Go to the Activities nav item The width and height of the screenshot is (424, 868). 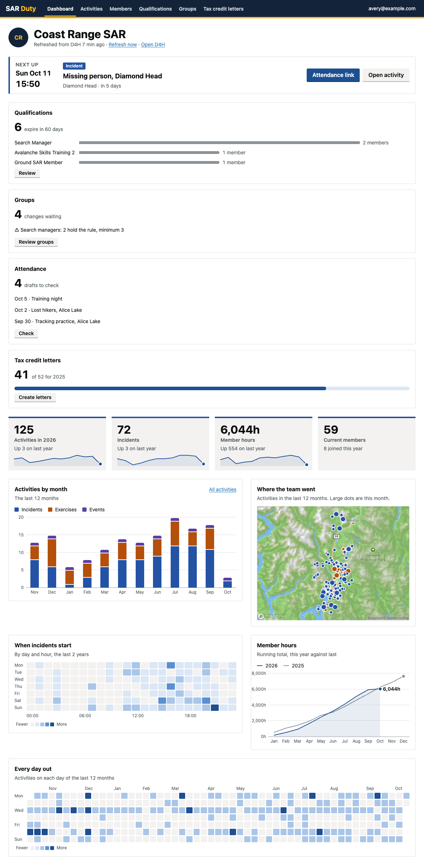click(92, 9)
